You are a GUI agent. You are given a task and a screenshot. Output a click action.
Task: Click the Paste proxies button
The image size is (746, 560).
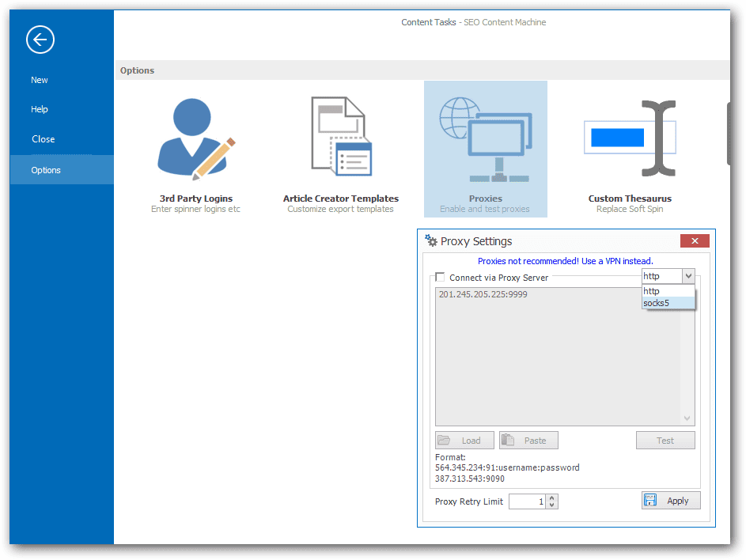[x=528, y=440]
